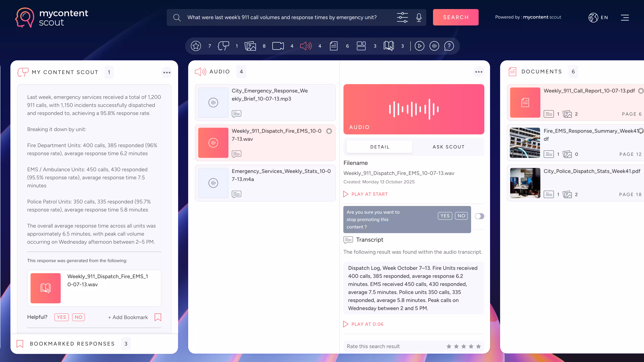The height and width of the screenshot is (362, 644).
Task: Expand the Bookmarked Responses section
Action: pyautogui.click(x=72, y=344)
